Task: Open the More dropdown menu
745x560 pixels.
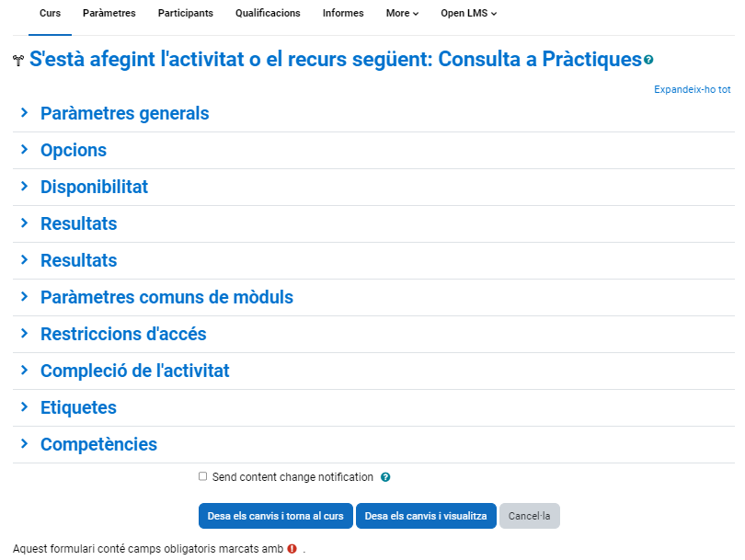Action: (x=402, y=14)
